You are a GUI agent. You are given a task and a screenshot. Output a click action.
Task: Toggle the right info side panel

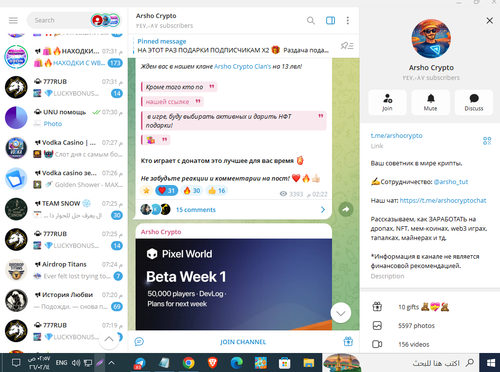[330, 21]
